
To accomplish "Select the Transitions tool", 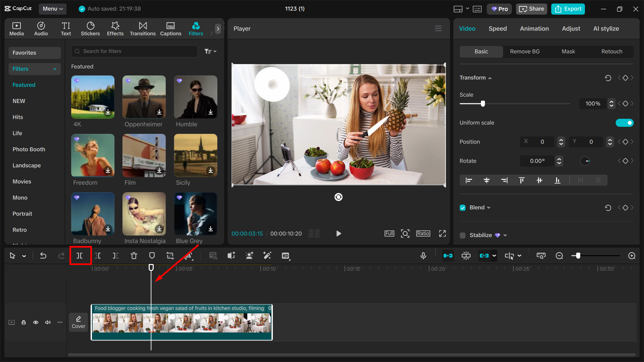I will [142, 29].
